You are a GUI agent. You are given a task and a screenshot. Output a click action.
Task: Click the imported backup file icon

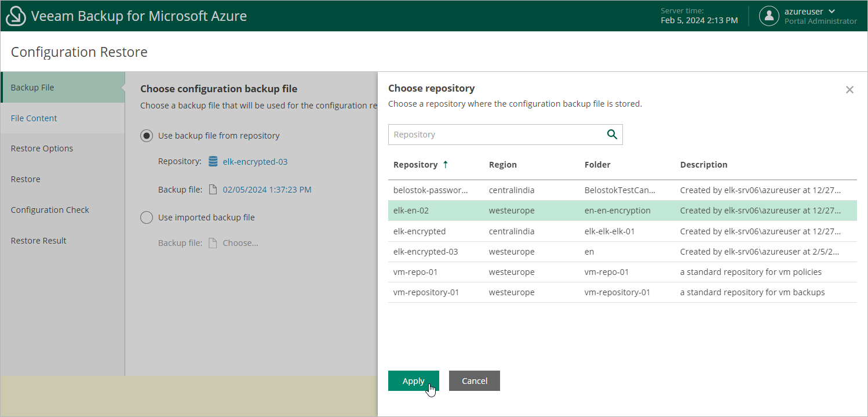[x=213, y=243]
